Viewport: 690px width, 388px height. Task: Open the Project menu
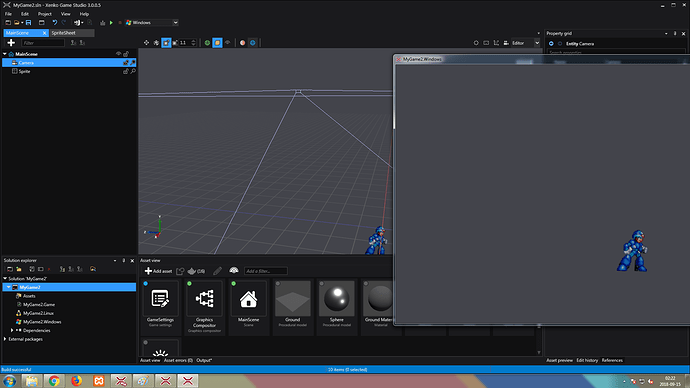[45, 14]
